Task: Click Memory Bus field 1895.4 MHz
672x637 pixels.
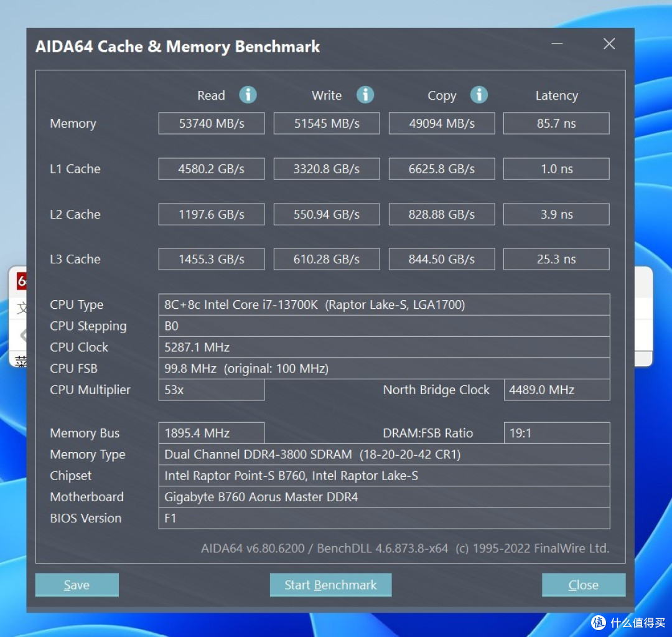Action: pyautogui.click(x=212, y=433)
